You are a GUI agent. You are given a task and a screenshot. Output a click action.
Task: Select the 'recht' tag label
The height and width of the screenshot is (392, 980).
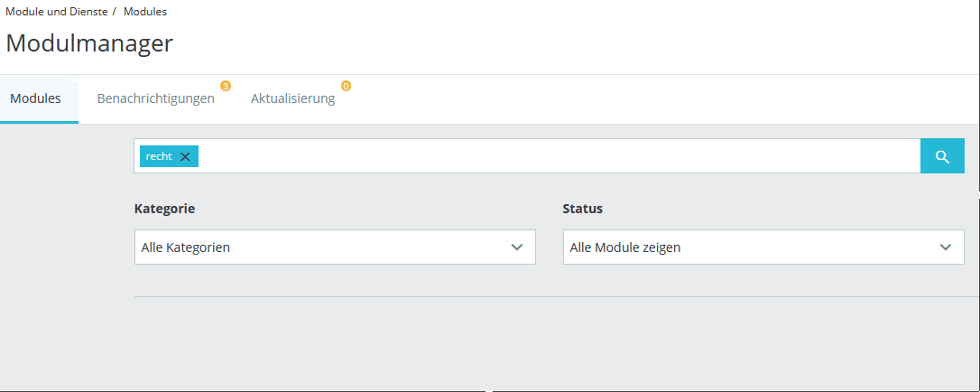coord(158,156)
